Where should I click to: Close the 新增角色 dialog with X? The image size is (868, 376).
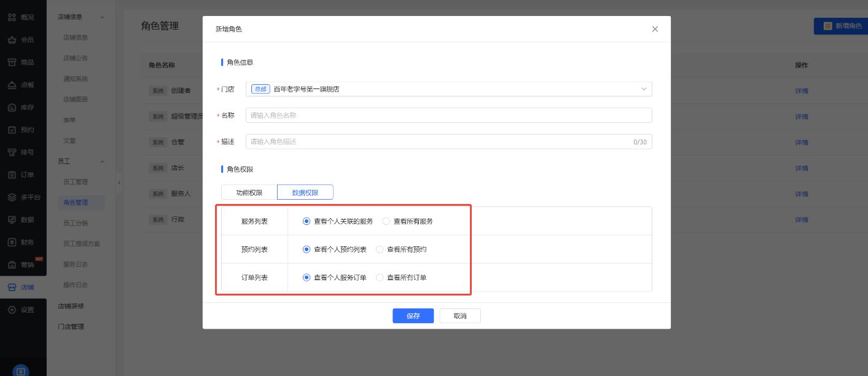[655, 29]
